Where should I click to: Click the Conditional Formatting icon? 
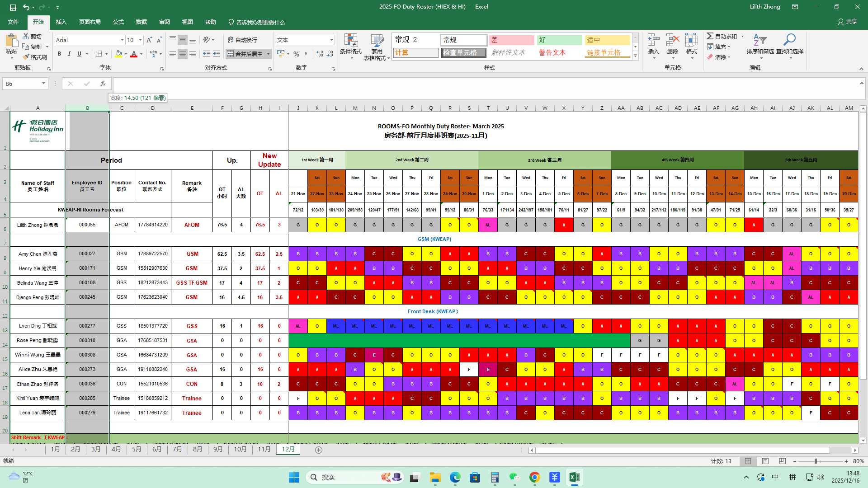350,41
